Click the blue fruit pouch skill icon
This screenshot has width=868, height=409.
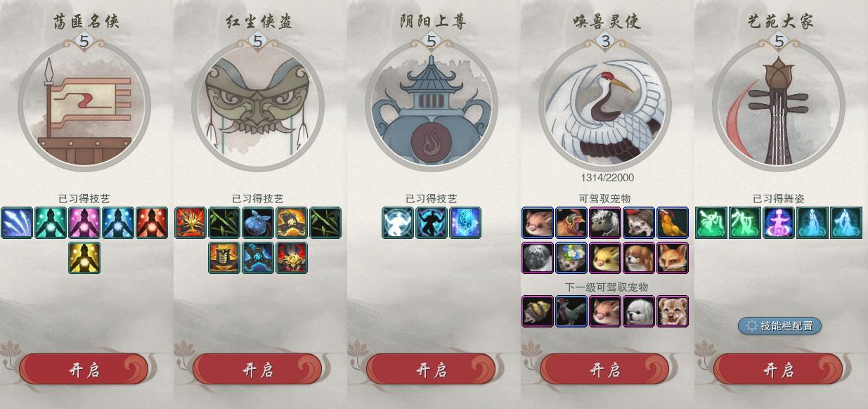[258, 223]
